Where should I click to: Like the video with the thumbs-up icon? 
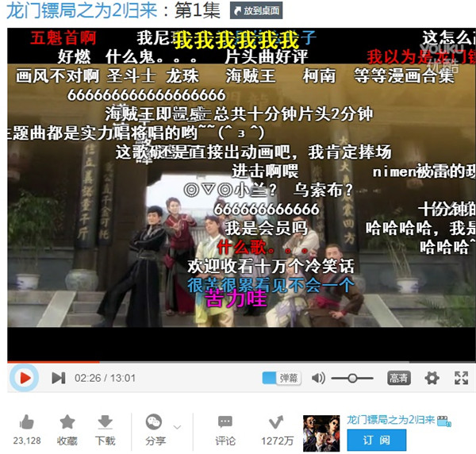[27, 422]
